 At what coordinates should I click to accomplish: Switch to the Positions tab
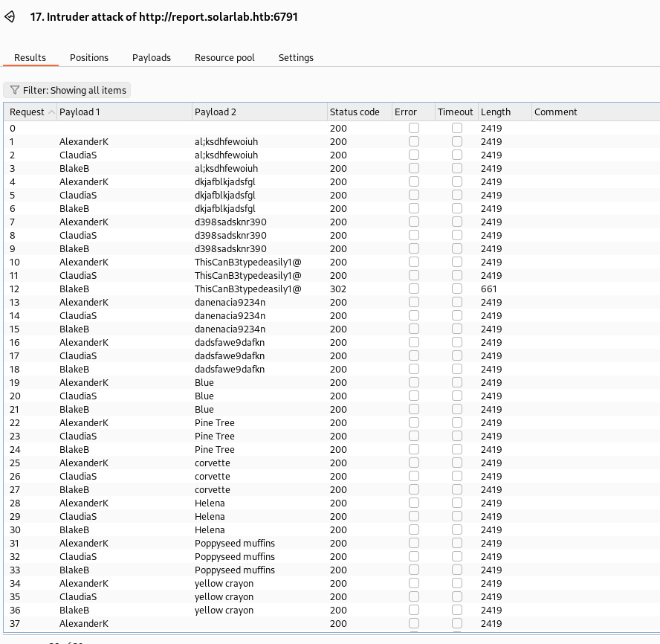tap(89, 57)
